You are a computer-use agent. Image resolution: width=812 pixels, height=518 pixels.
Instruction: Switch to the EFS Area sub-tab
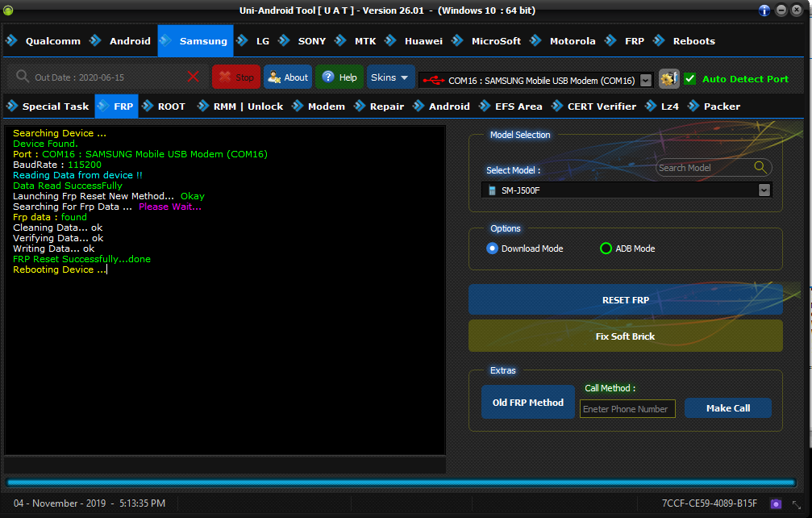point(511,107)
